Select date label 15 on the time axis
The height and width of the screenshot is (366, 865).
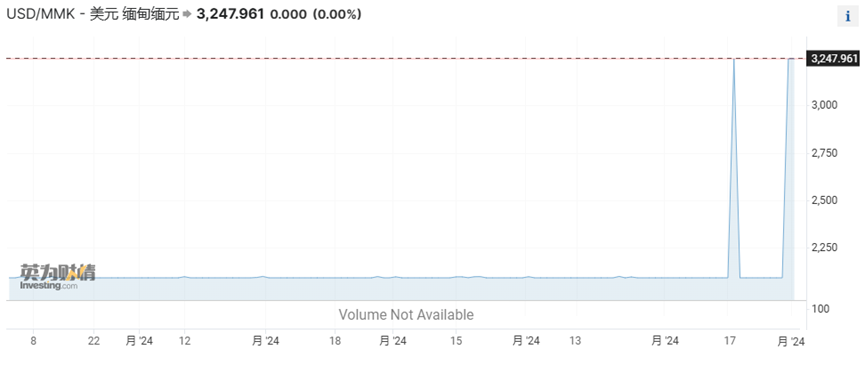pos(456,342)
